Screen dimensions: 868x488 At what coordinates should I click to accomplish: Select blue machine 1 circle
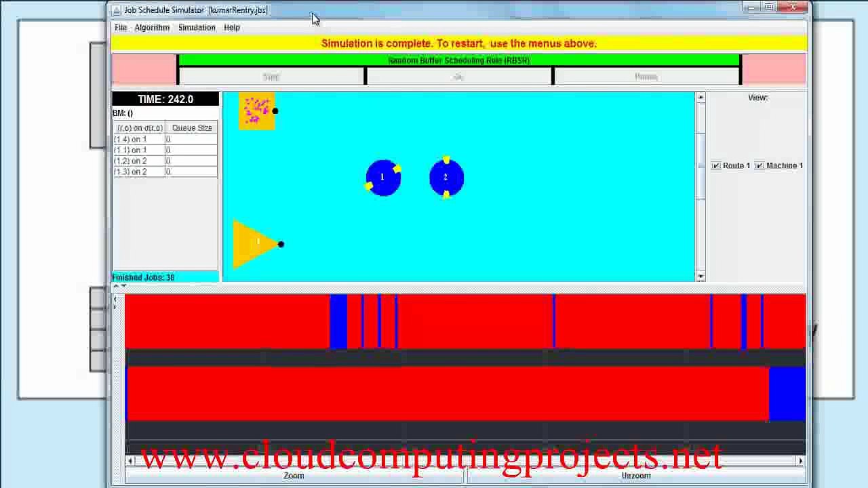pyautogui.click(x=382, y=178)
